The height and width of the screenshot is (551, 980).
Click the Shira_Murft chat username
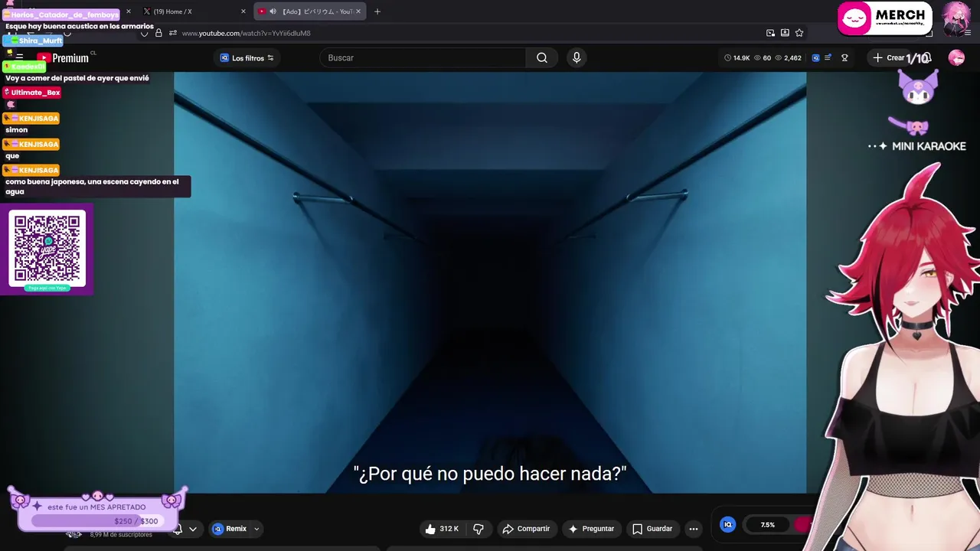(33, 41)
